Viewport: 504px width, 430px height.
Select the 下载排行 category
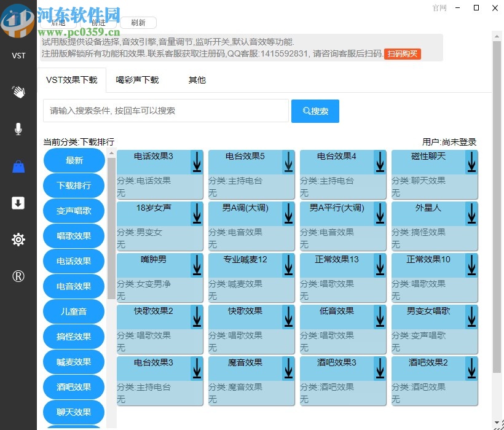(73, 186)
